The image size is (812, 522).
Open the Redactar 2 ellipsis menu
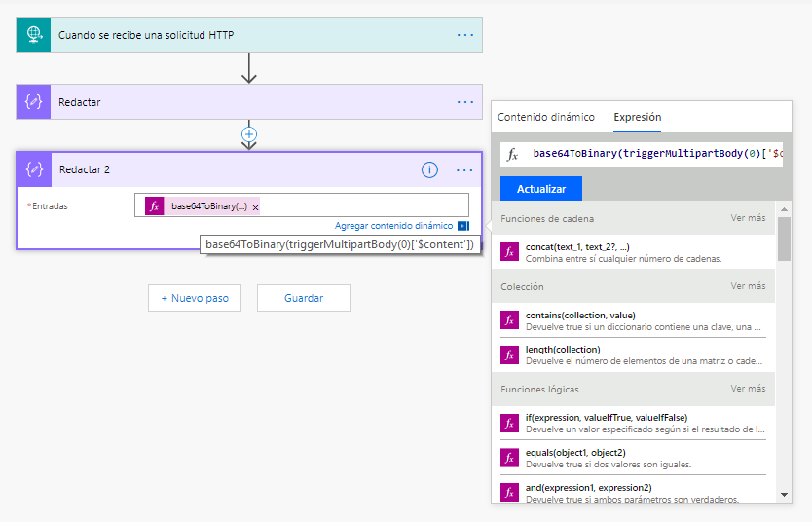(x=464, y=169)
